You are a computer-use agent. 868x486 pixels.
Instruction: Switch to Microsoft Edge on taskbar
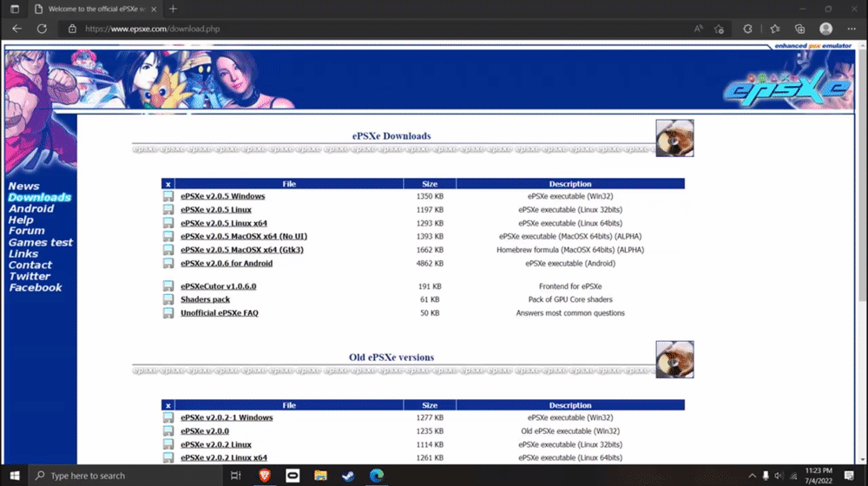point(377,476)
